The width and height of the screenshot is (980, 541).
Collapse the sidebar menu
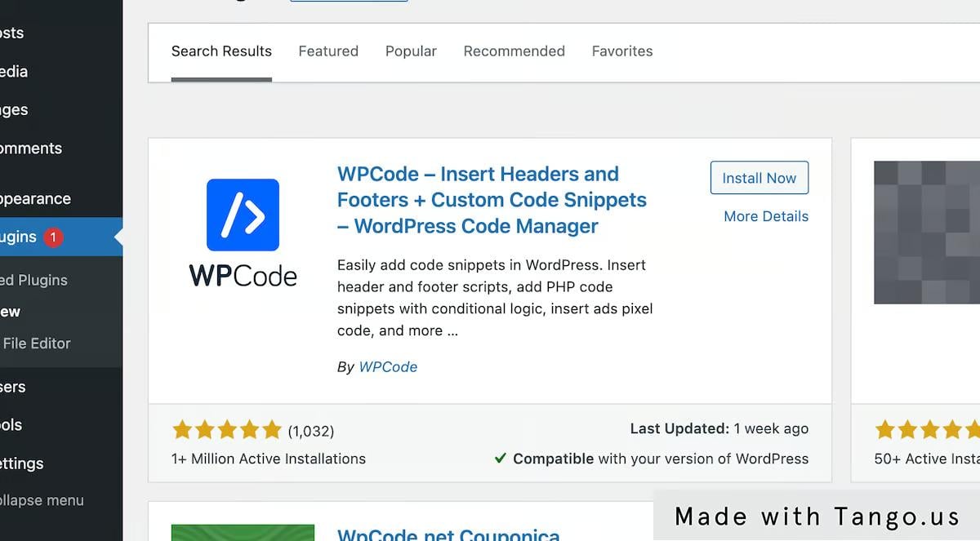pos(42,500)
